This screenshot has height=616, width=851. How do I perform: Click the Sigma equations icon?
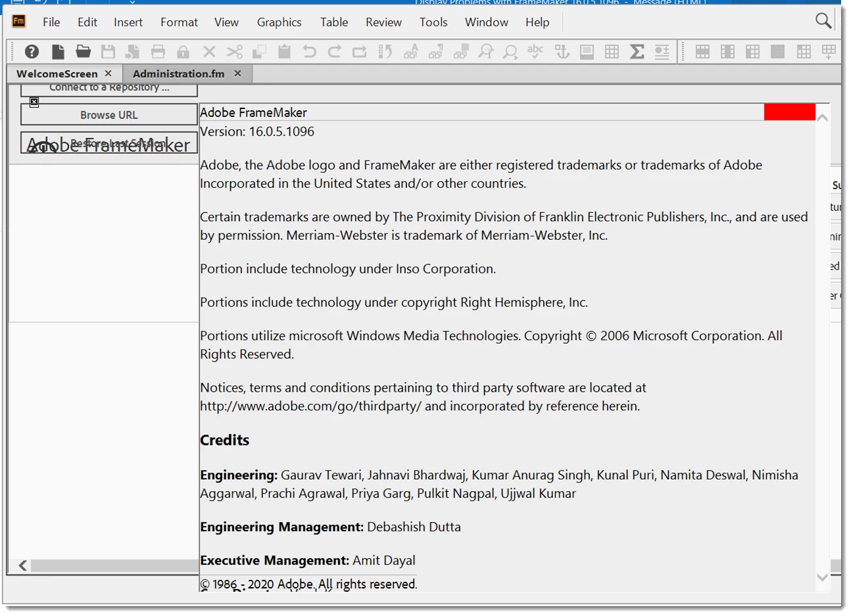[x=637, y=51]
